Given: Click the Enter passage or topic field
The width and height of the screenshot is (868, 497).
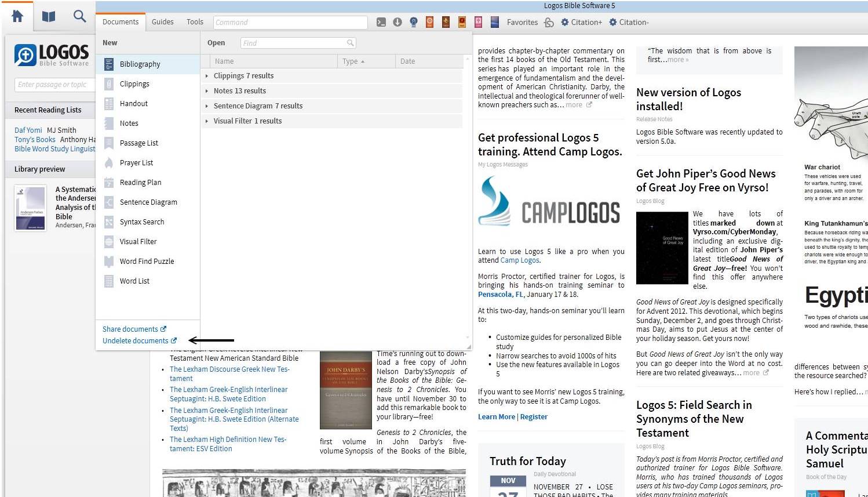Looking at the screenshot, I should pyautogui.click(x=55, y=85).
